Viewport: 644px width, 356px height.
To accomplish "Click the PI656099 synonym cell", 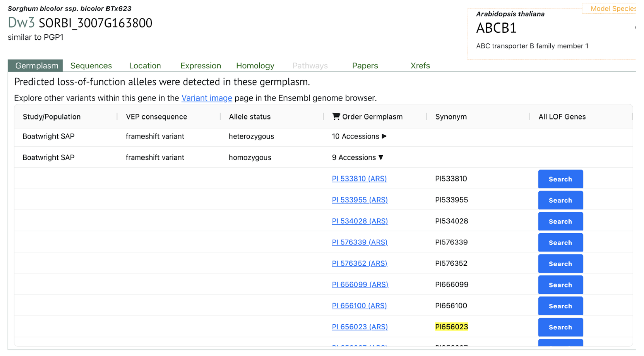I will (452, 285).
